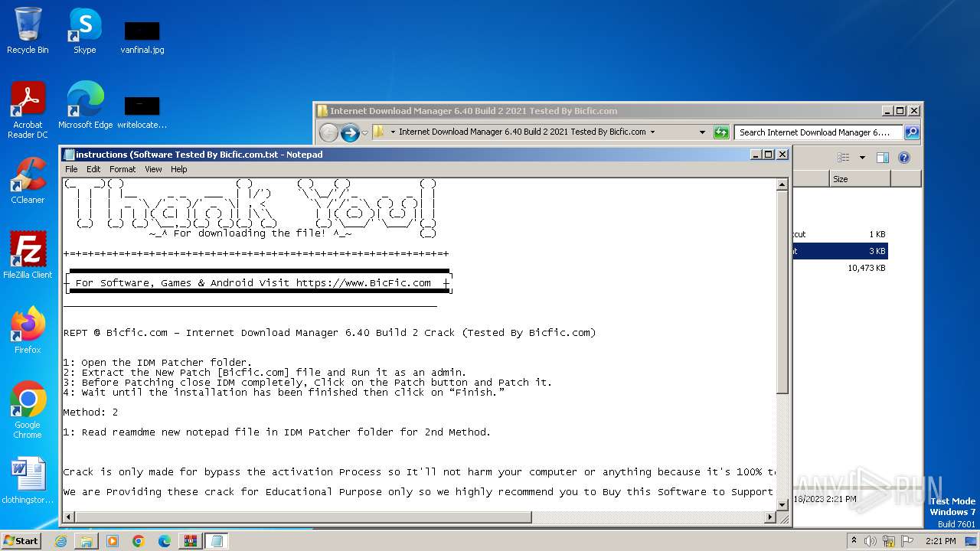Show hidden tray icons arrow
Screen dimensions: 980x551
[x=854, y=541]
